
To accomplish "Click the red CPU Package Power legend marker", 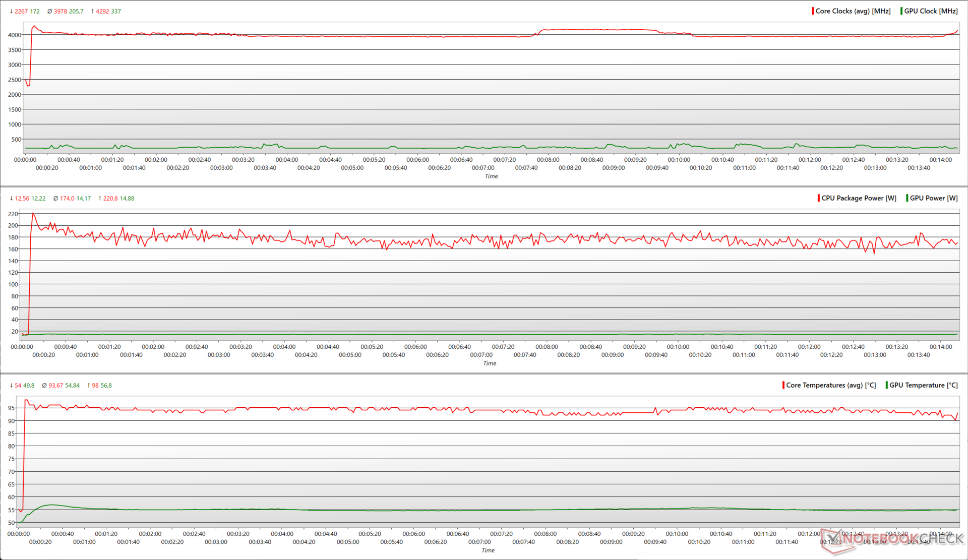I will 819,198.
